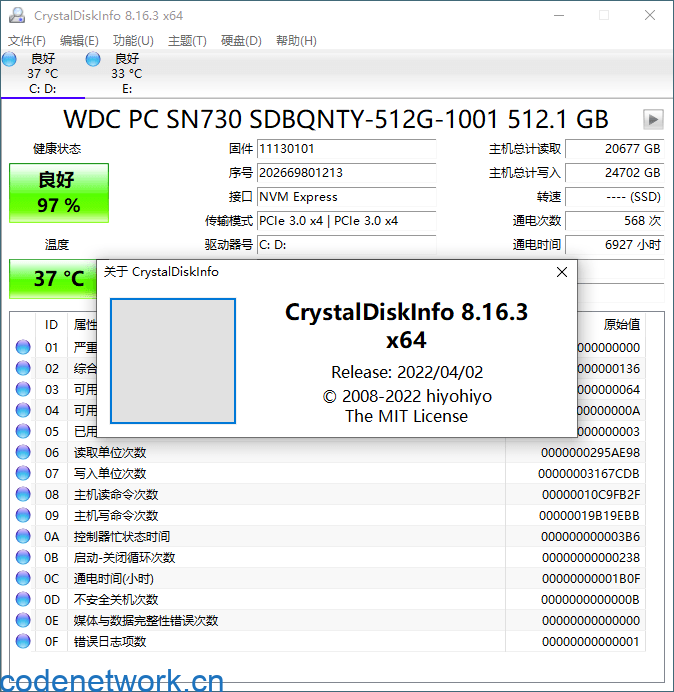
Task: Click the status orb of attribute 06
Action: [x=23, y=452]
